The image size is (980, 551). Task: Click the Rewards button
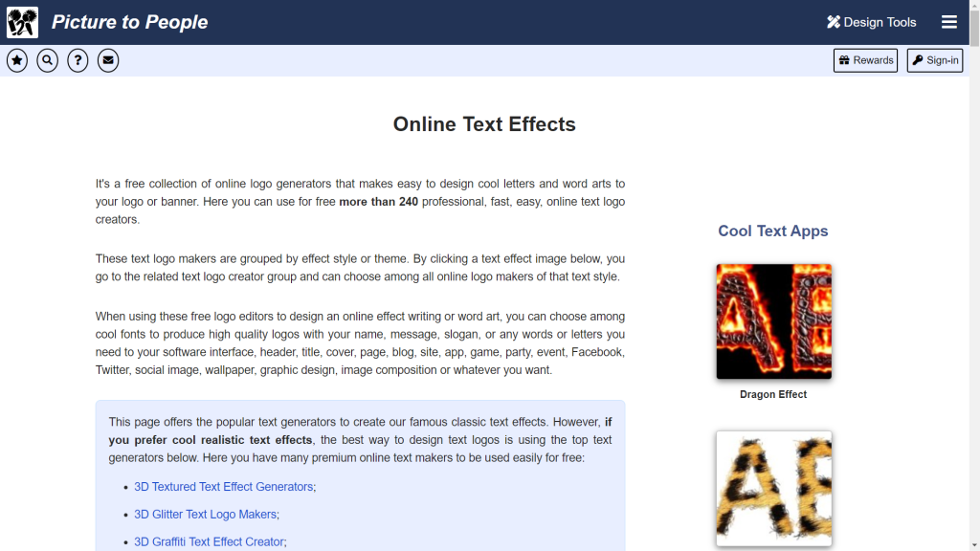click(865, 60)
